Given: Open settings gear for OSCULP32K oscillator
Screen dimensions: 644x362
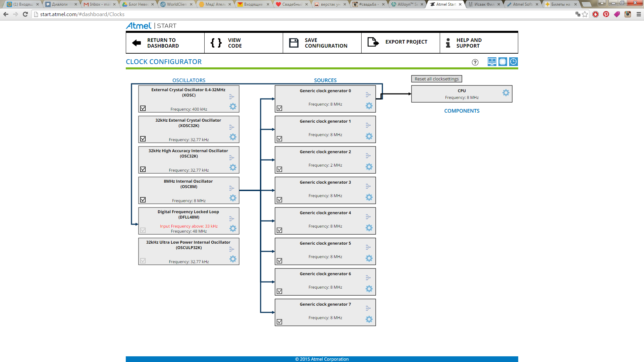Looking at the screenshot, I should click(233, 259).
